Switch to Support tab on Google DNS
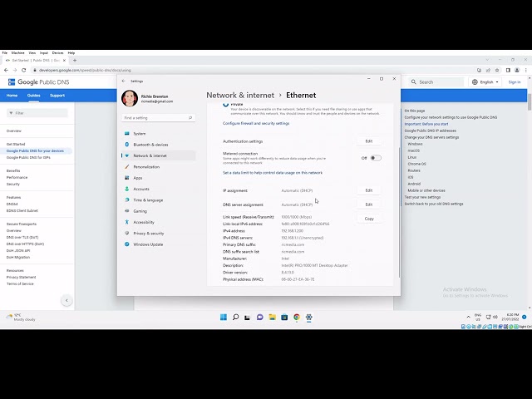Viewport: 532px width, 399px height. coord(57,96)
